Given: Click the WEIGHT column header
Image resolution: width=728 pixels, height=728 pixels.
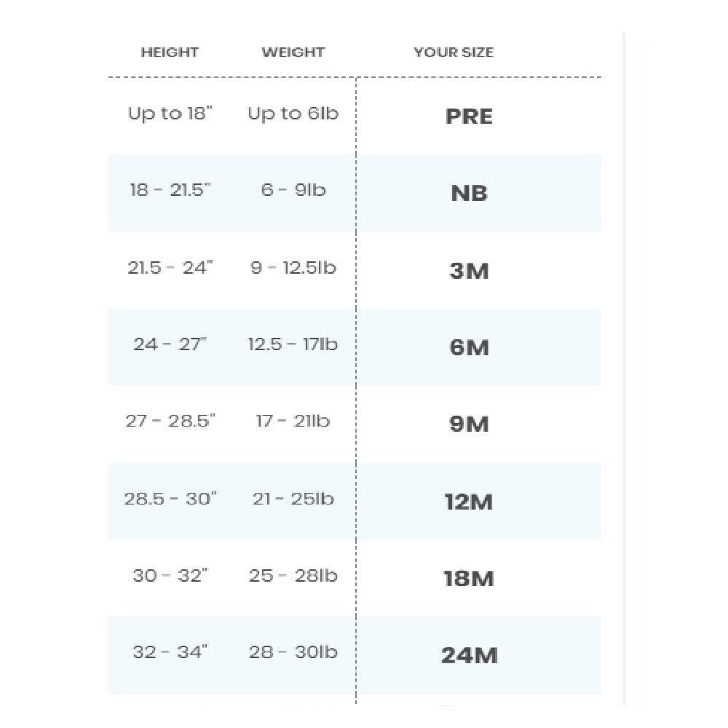Looking at the screenshot, I should point(293,52).
